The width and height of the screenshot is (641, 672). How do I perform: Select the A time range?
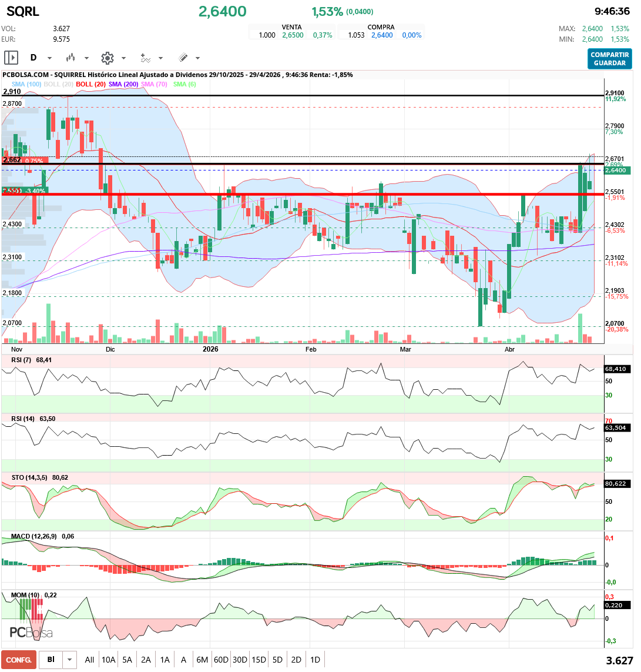[x=184, y=660]
